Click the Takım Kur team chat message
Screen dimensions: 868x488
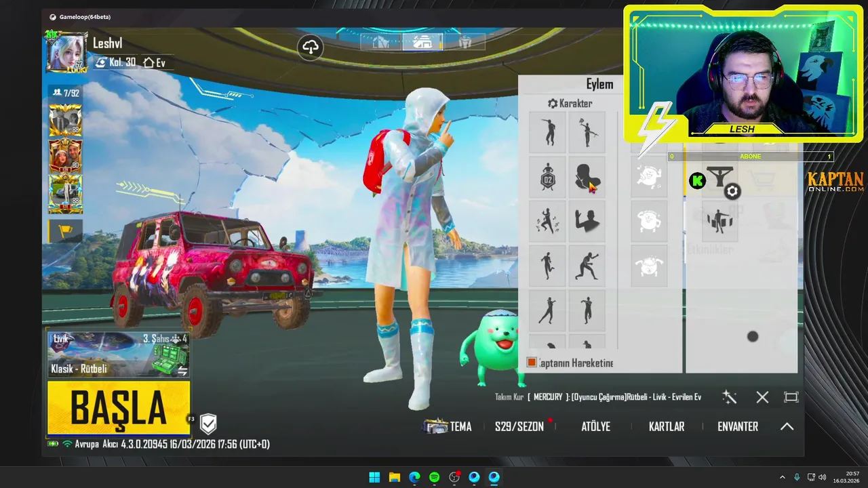pos(598,397)
